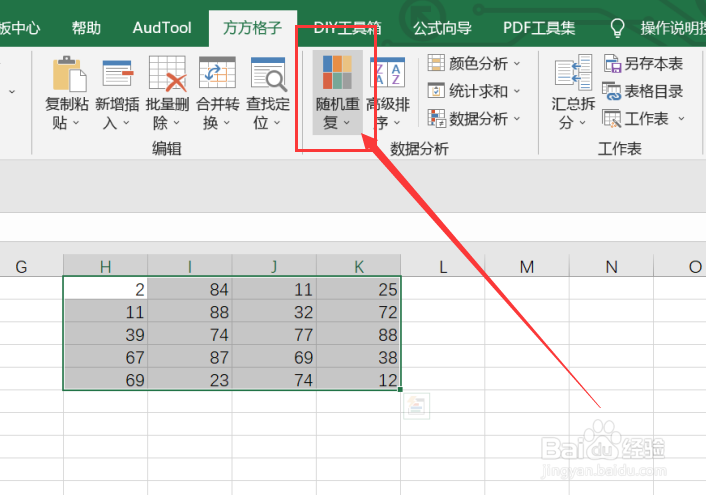Click the 工作表 icon

[x=611, y=119]
